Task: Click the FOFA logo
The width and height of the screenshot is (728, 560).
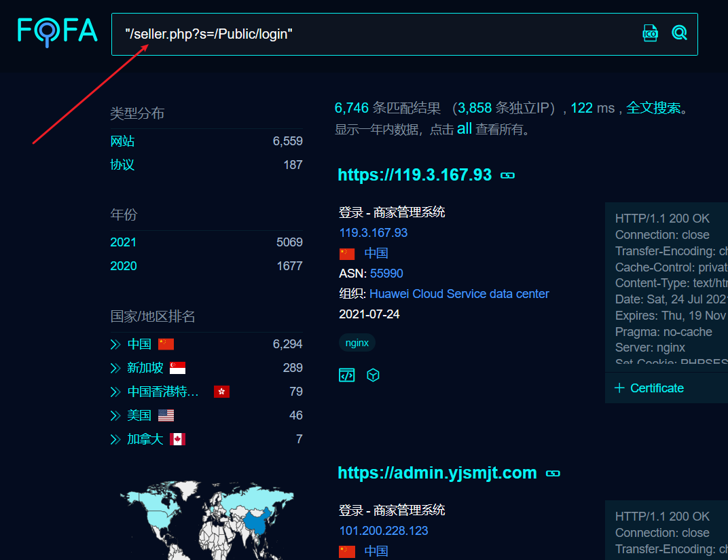Action: 58,31
